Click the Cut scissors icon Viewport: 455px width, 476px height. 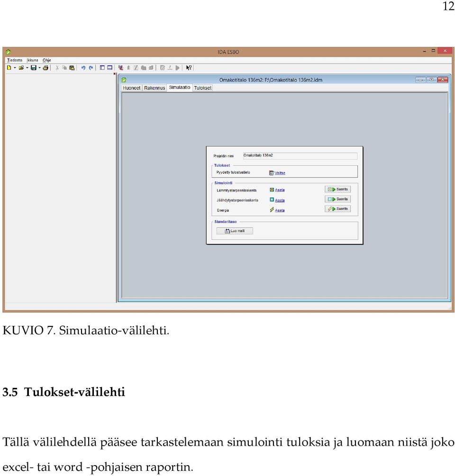point(57,68)
